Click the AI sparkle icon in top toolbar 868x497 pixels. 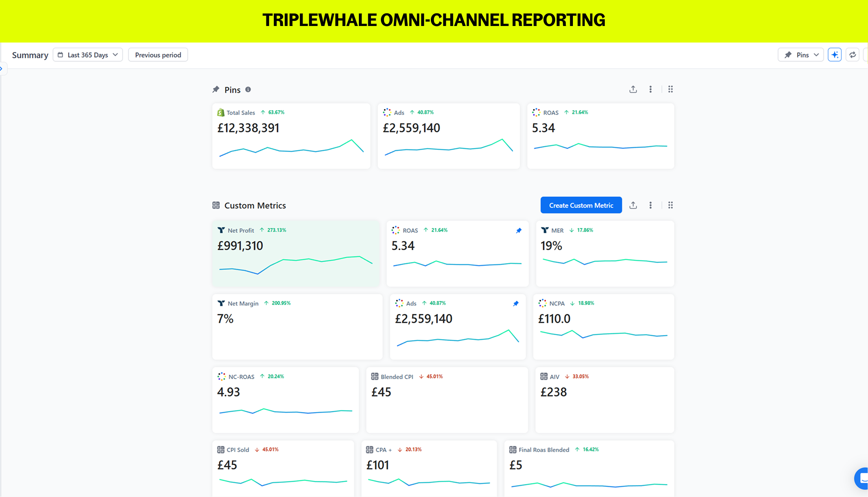(x=835, y=55)
